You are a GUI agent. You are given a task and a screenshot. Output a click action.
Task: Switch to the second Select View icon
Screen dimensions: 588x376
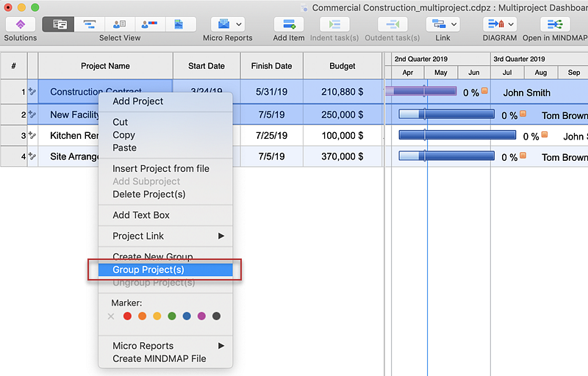coord(89,24)
